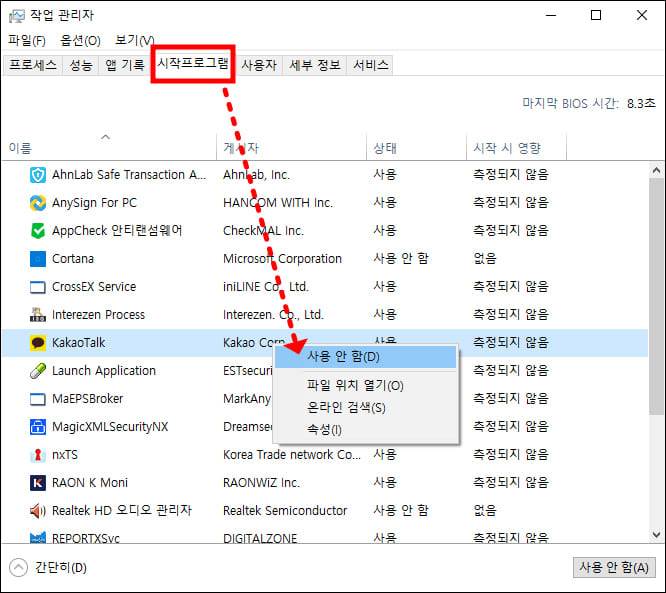The image size is (666, 593).
Task: Click the CrossEX Service window icon
Action: 38,287
